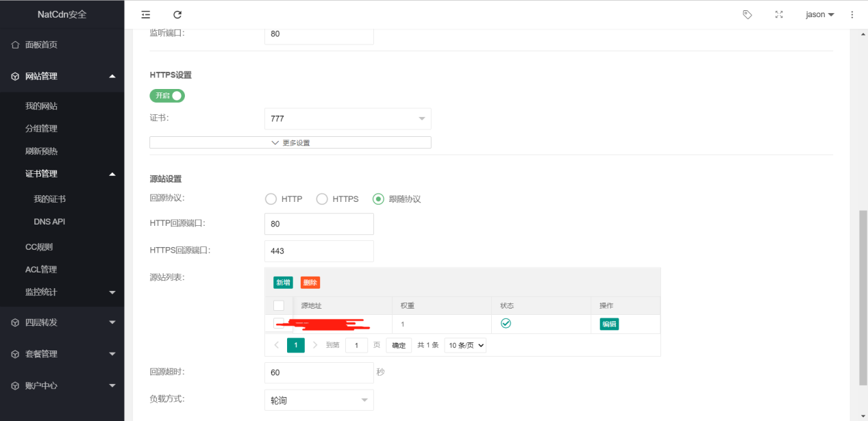Expand the 更多设置 section
The width and height of the screenshot is (868, 421).
(290, 142)
